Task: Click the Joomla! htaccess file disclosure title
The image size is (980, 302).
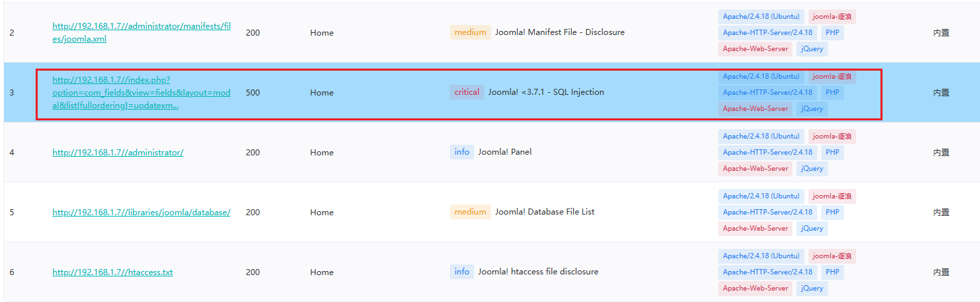Action: tap(538, 272)
